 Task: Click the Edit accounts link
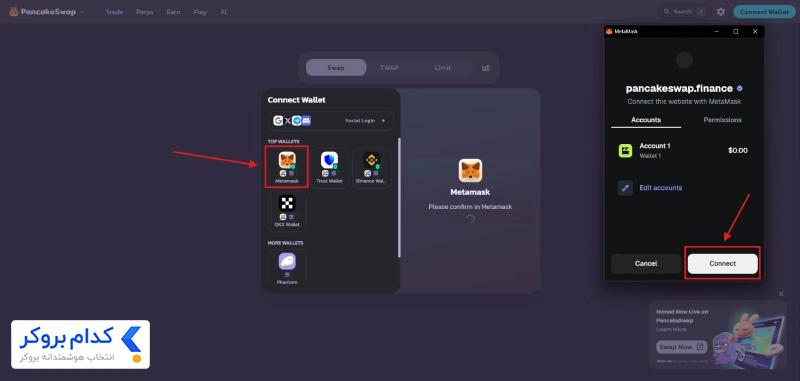(x=661, y=188)
